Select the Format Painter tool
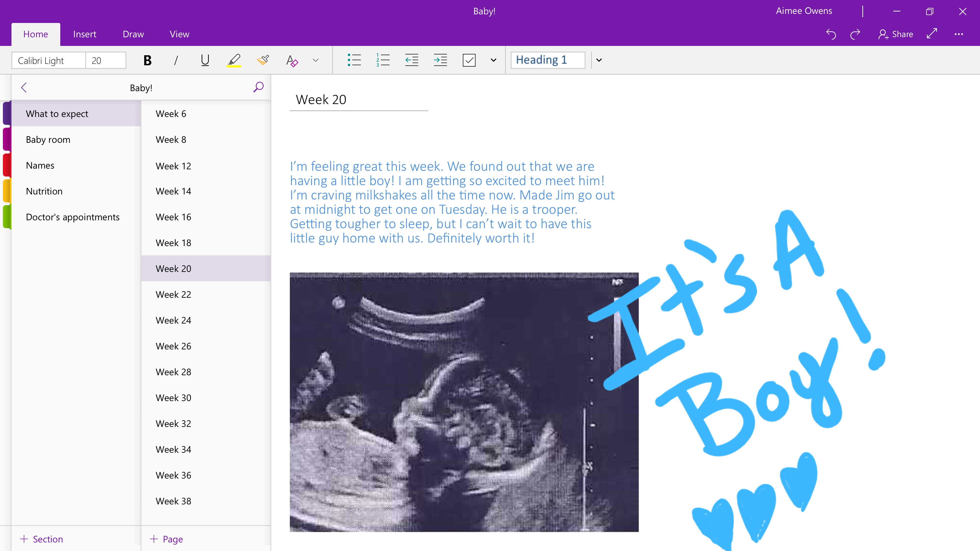 click(263, 60)
